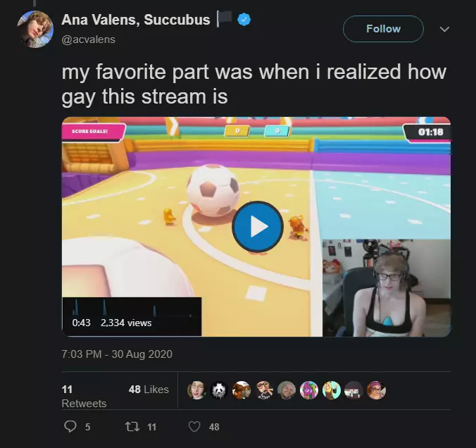
Task: Open the bearded man avatar liker
Action: pos(287,390)
